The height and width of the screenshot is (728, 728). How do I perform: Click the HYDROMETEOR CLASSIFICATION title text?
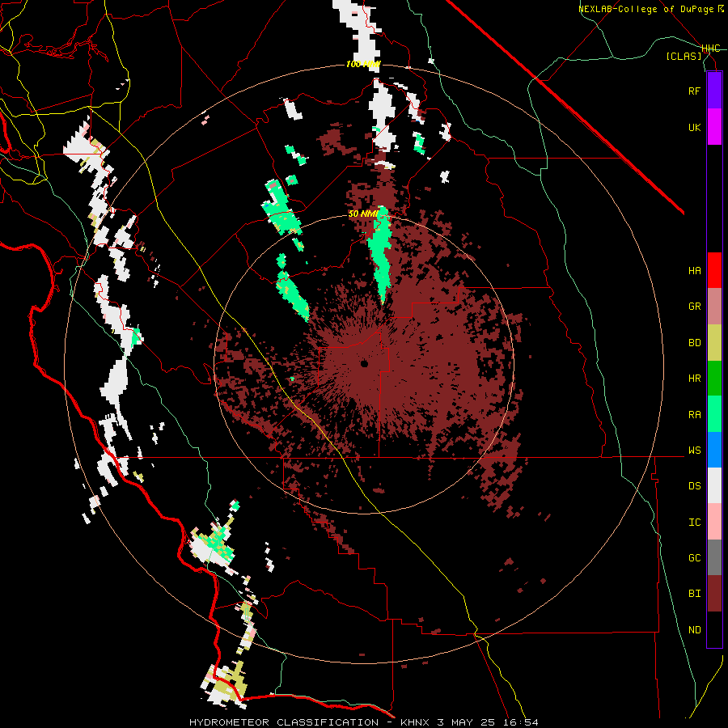click(284, 722)
